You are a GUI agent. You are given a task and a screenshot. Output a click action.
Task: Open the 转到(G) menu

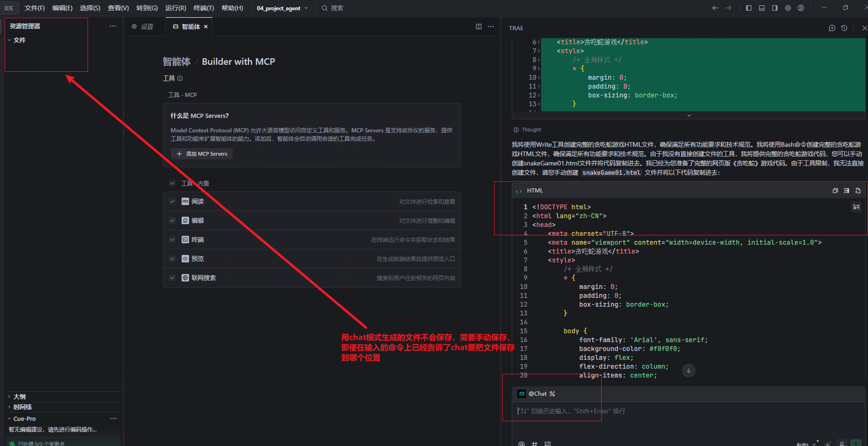pyautogui.click(x=147, y=8)
